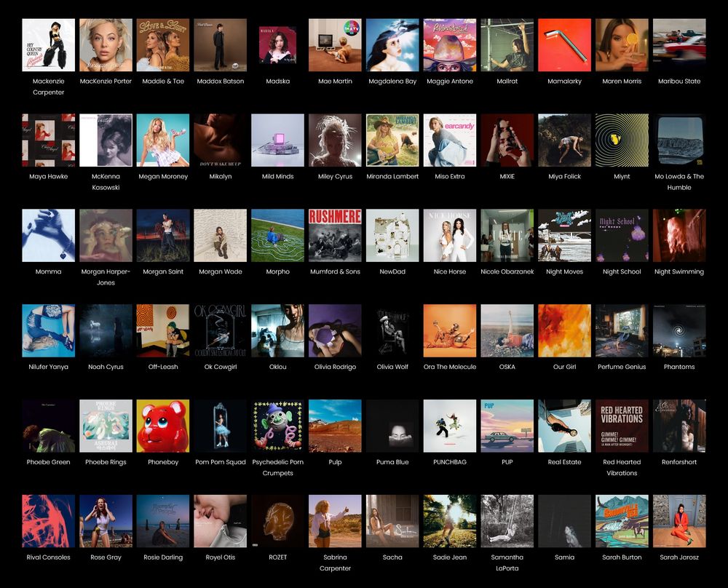Open the 'Miso Extra' name link

[x=450, y=176]
